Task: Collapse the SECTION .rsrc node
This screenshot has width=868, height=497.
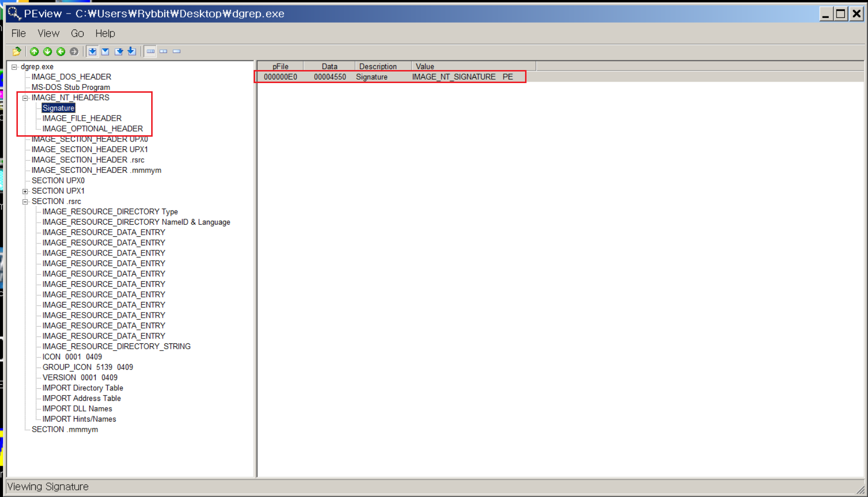Action: (25, 201)
